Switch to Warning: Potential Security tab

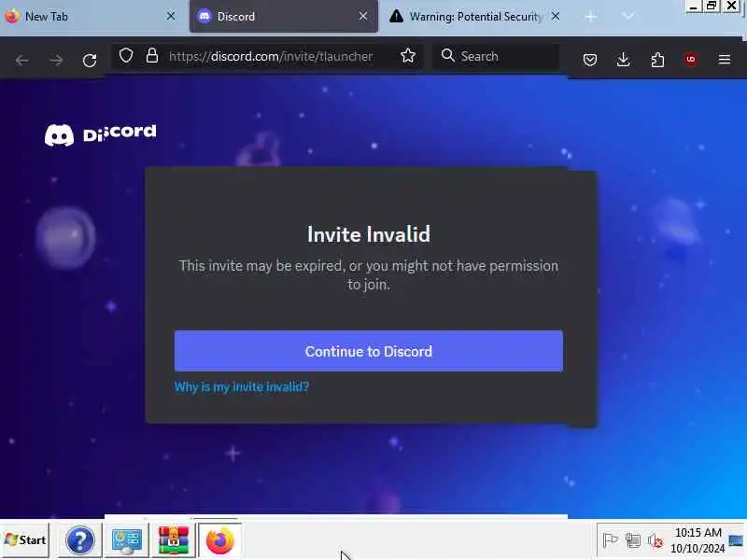coord(476,17)
